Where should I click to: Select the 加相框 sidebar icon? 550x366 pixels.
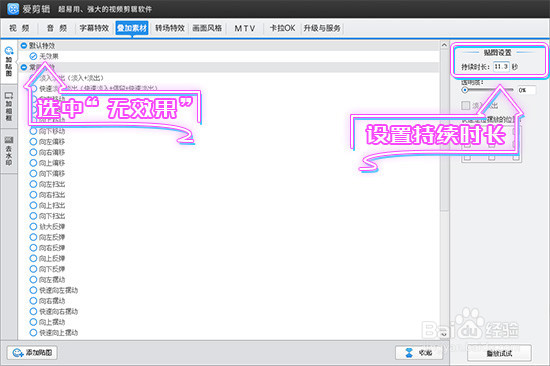(9, 106)
